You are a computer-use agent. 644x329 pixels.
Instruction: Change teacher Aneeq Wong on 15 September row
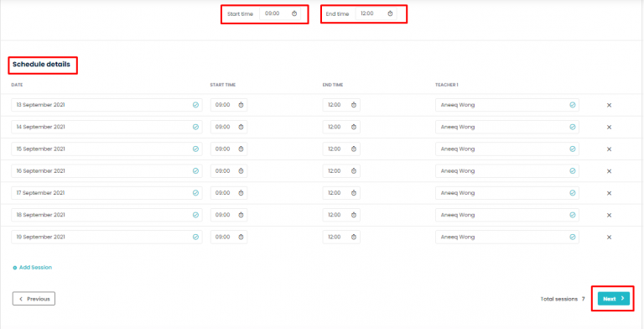pyautogui.click(x=507, y=149)
